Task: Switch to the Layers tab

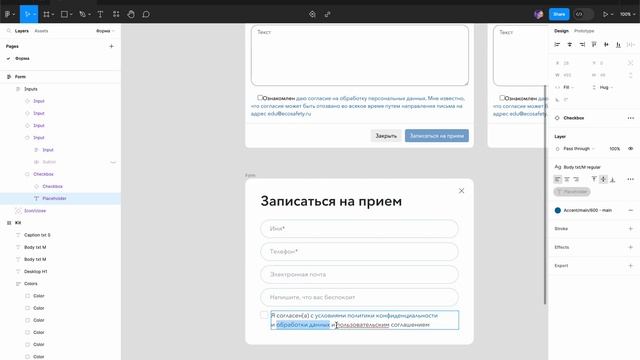Action: point(22,31)
